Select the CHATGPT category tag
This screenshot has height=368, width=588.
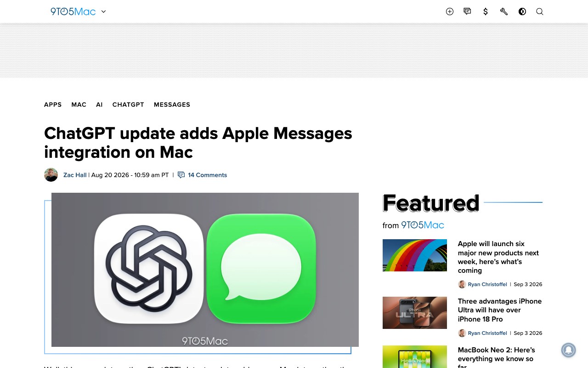coord(128,104)
